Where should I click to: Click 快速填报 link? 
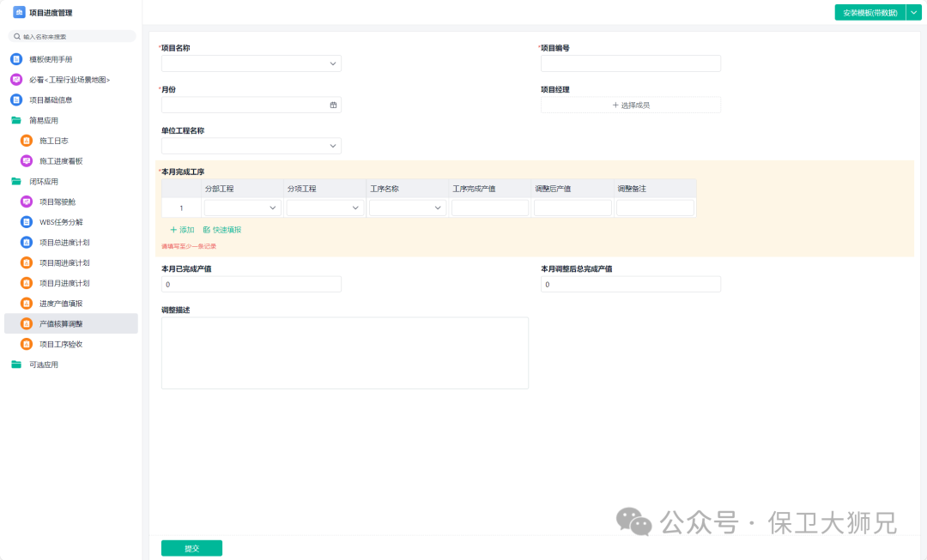pos(222,230)
